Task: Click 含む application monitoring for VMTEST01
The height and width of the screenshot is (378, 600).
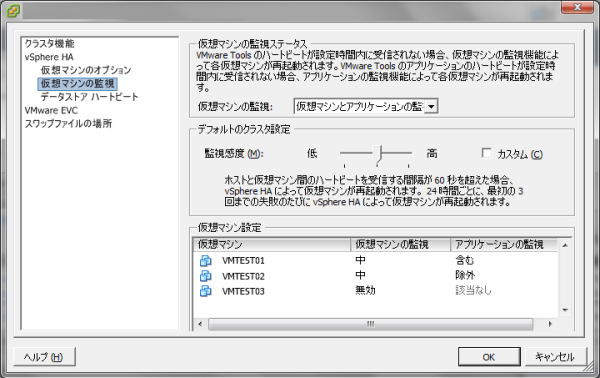Action: tap(465, 260)
